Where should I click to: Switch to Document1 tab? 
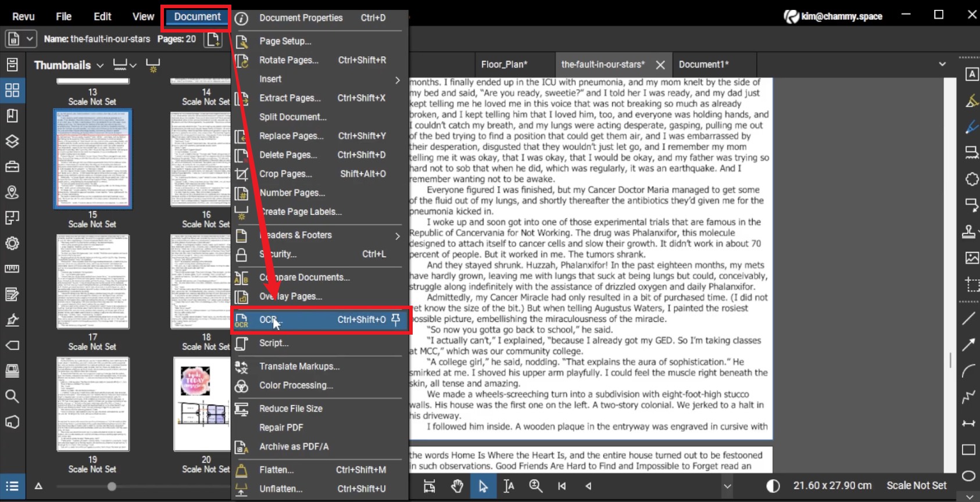(x=703, y=64)
